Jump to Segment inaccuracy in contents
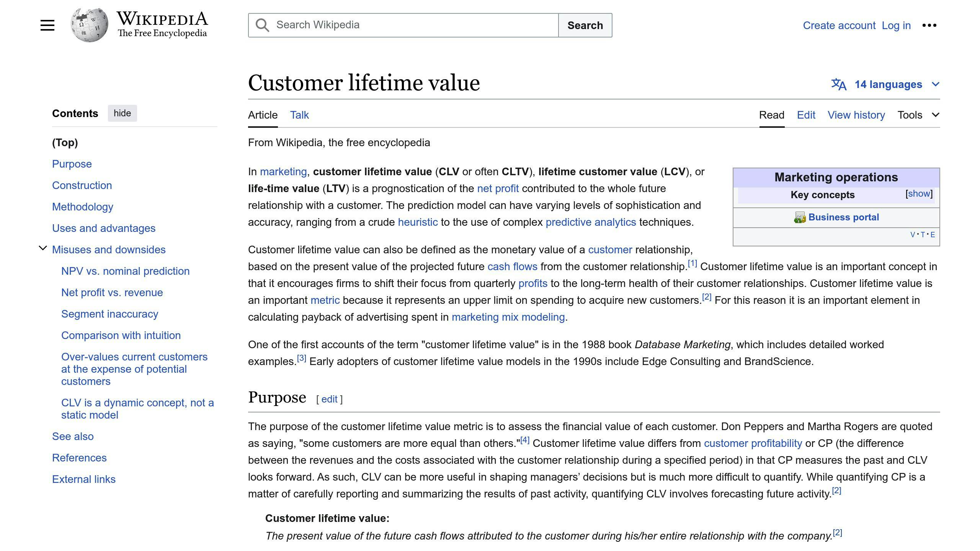Screen dimensions: 980x551 (109, 314)
